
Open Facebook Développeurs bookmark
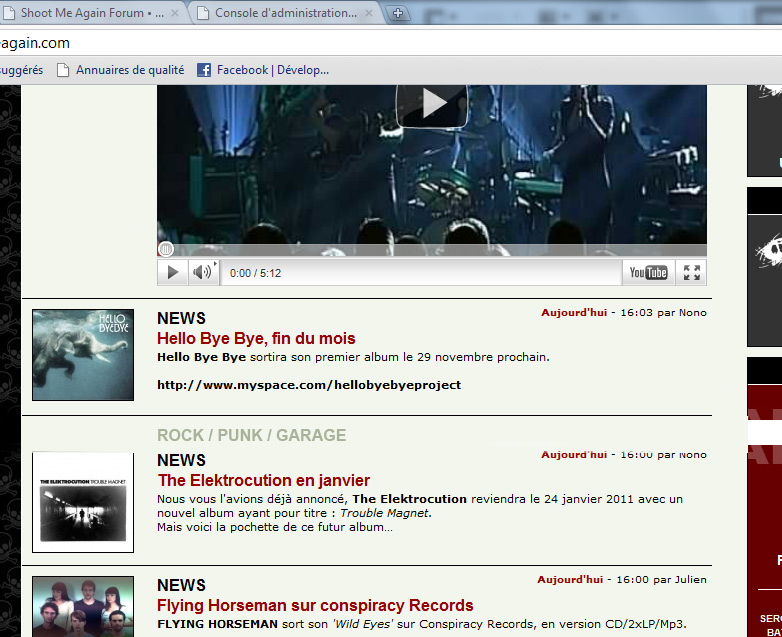[x=263, y=70]
